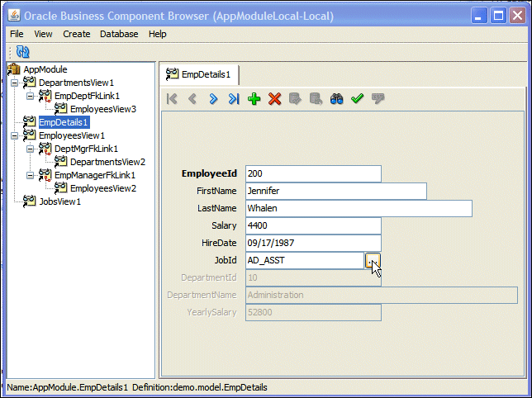
Task: Open find mode with binoculars icon
Action: 336,98
